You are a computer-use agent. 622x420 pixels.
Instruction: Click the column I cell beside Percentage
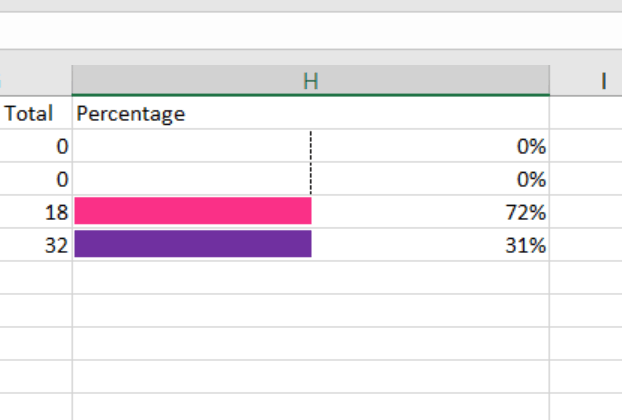[586, 113]
